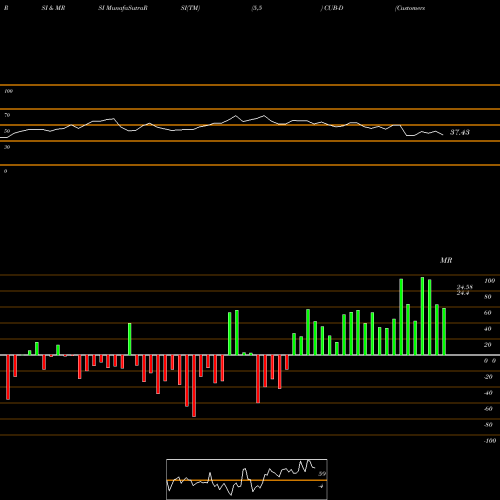Click the mini overview chart thumbnail at bottom
Image resolution: width=500 pixels, height=500 pixels.
pos(247,479)
